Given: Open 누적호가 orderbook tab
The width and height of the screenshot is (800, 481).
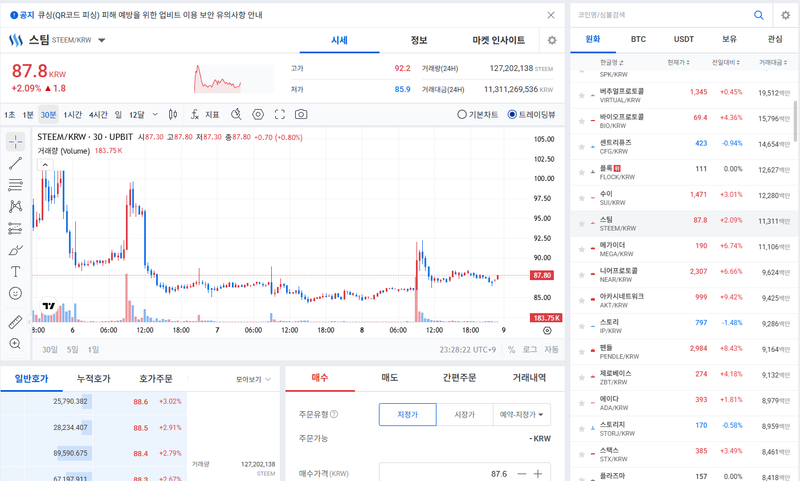Looking at the screenshot, I should click(x=93, y=378).
